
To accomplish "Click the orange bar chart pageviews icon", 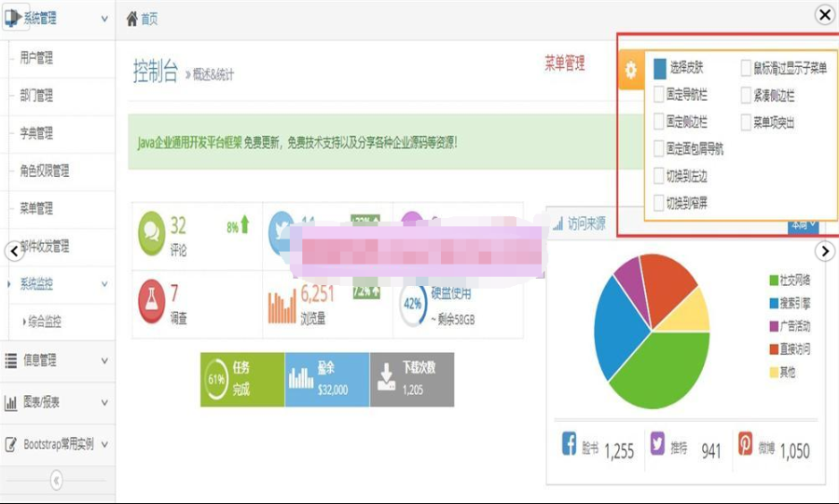I will pyautogui.click(x=282, y=306).
